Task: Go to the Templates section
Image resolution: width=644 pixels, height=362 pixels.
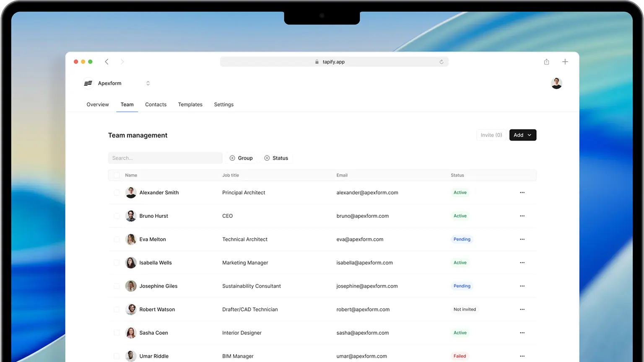Action: click(x=190, y=104)
